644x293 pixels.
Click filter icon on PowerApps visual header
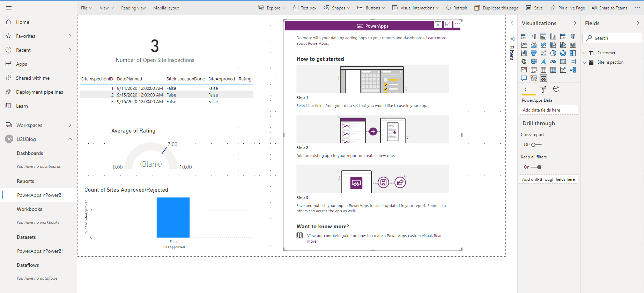(x=438, y=24)
